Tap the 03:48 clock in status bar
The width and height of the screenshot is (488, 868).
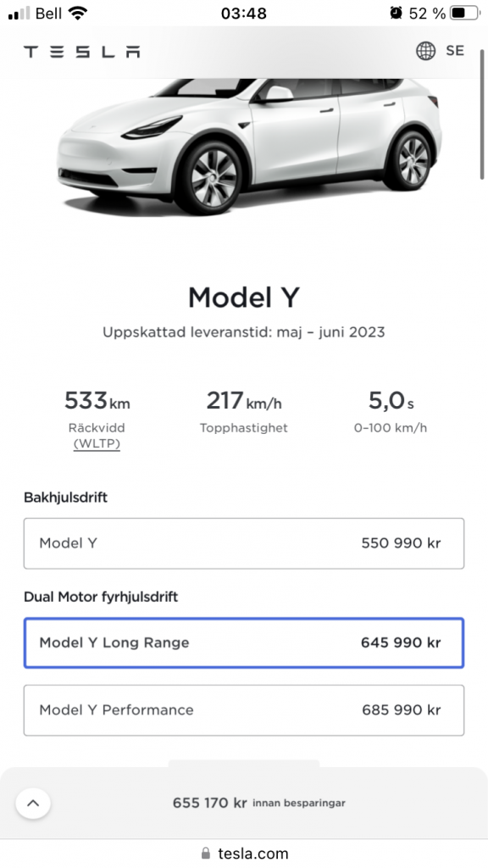243,14
